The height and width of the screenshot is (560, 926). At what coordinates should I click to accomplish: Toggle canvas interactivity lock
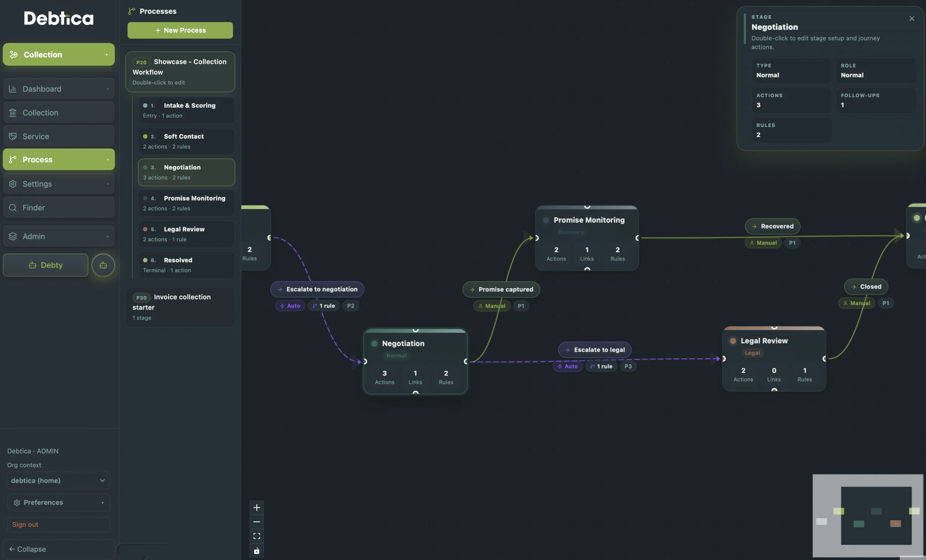(x=257, y=550)
